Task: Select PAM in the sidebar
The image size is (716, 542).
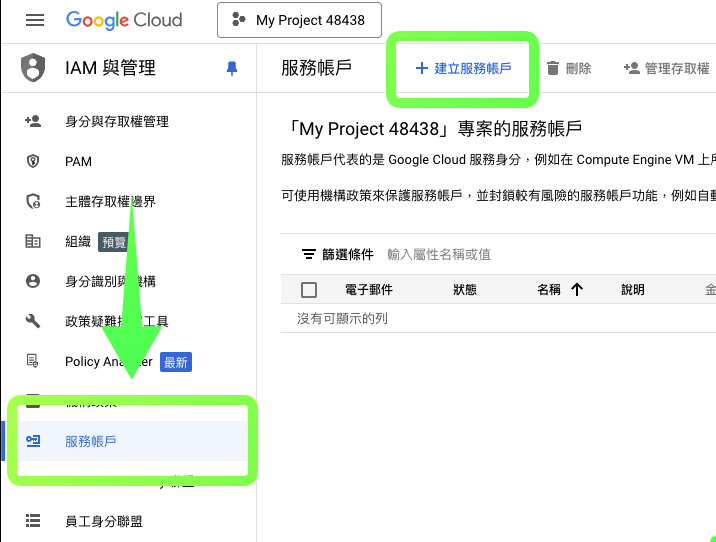Action: point(78,162)
